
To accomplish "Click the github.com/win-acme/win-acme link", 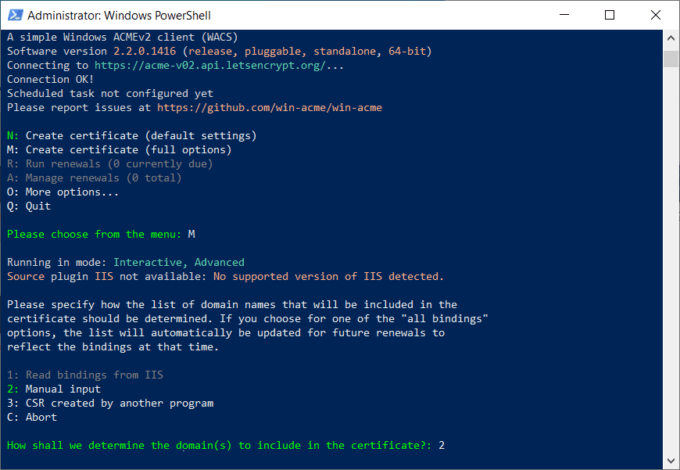I will [x=269, y=108].
